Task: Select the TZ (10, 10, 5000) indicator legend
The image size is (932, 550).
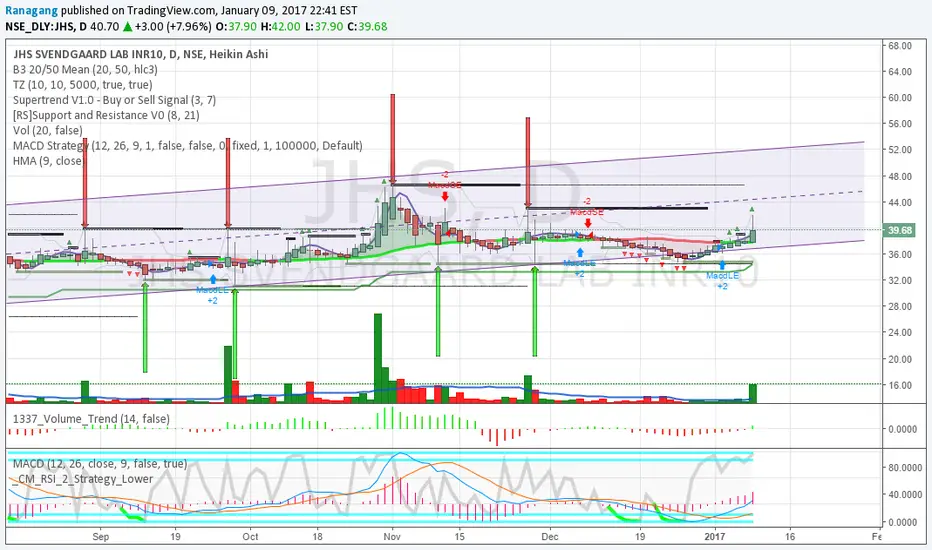Action: 83,85
